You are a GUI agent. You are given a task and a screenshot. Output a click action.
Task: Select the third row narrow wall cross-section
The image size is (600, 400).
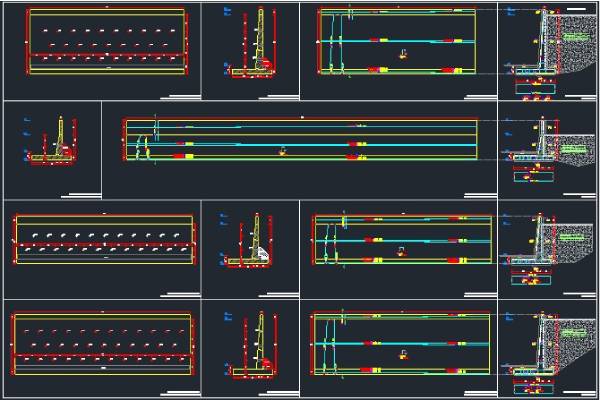251,243
